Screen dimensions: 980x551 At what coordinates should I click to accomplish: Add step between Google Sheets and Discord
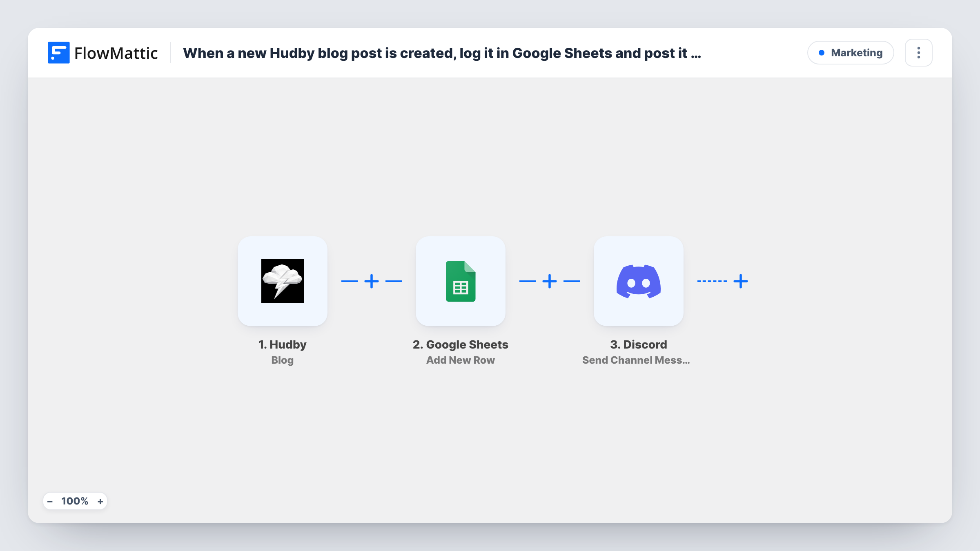tap(550, 281)
